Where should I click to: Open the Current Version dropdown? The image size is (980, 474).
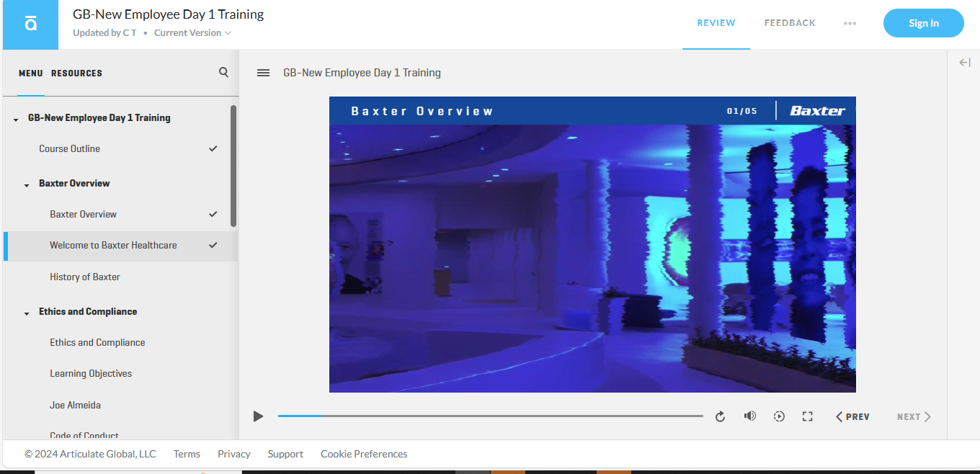coord(192,33)
